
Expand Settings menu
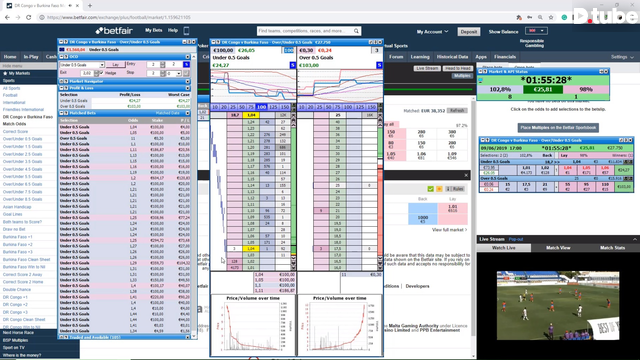[622, 57]
